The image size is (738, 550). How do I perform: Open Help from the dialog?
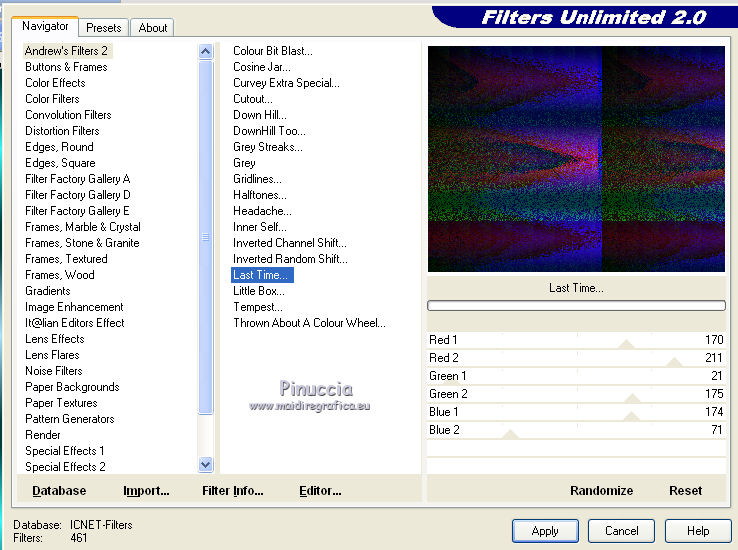(698, 531)
